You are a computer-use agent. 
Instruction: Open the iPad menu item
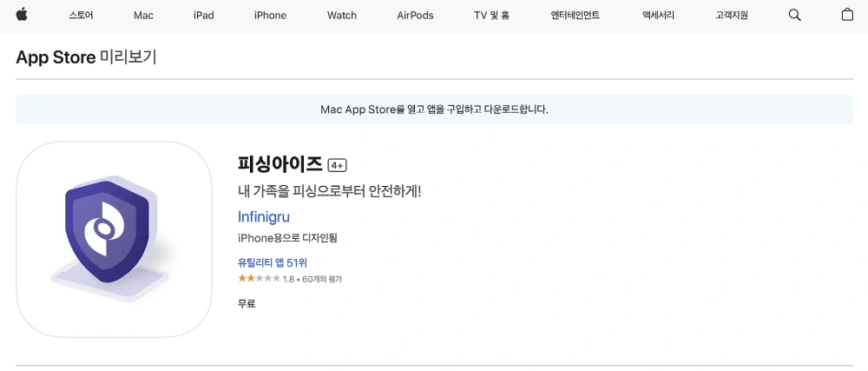204,16
